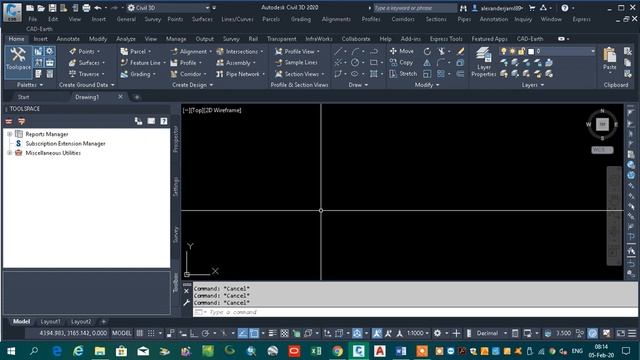Close the Drawing1 tab
This screenshot has width=640, height=360.
(120, 97)
